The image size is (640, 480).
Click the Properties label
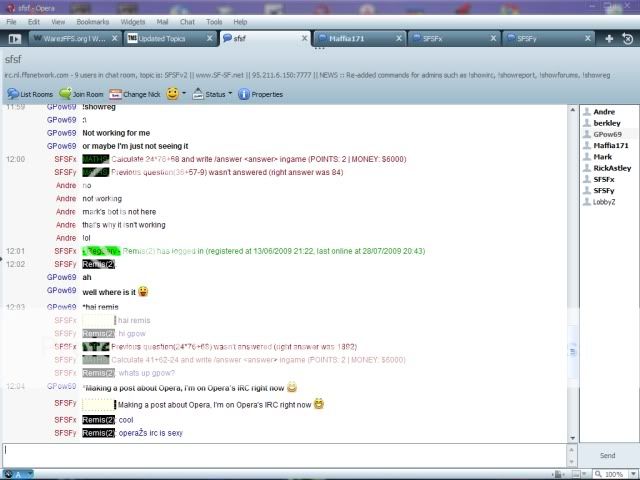click(267, 94)
